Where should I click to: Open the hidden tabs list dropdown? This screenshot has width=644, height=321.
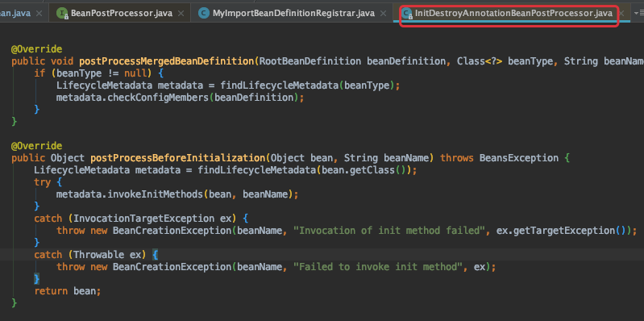point(638,13)
